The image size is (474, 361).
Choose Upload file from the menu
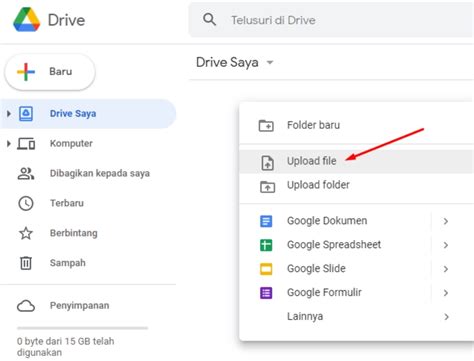[357, 161]
